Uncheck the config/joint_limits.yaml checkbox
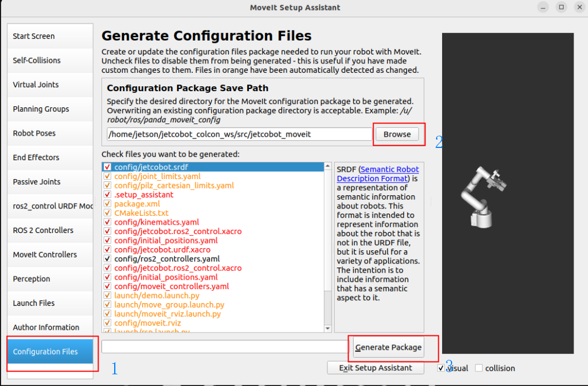This screenshot has height=386, width=588. pyautogui.click(x=107, y=176)
